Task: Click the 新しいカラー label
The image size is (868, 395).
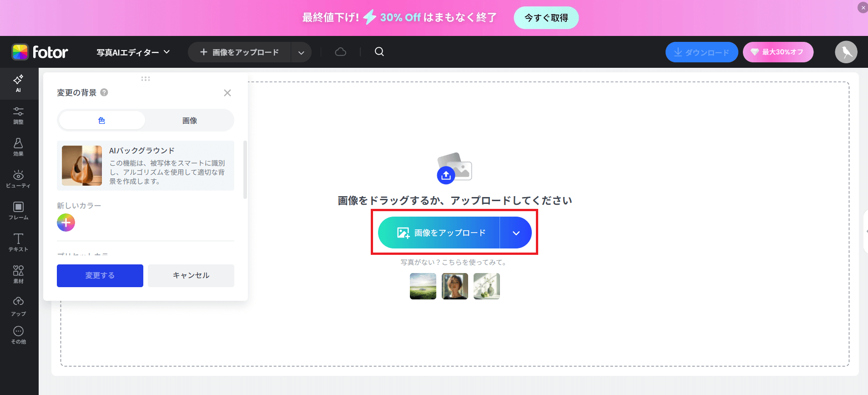Action: [x=79, y=206]
